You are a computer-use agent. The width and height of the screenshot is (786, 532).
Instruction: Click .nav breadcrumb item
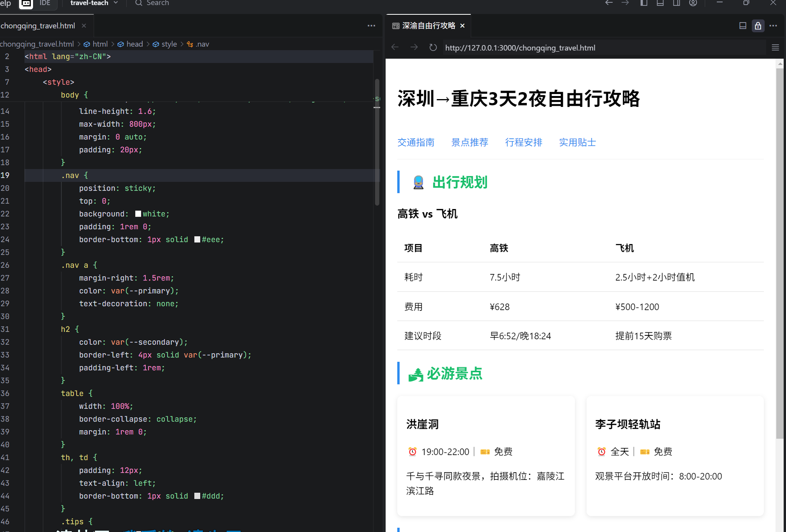(x=198, y=44)
